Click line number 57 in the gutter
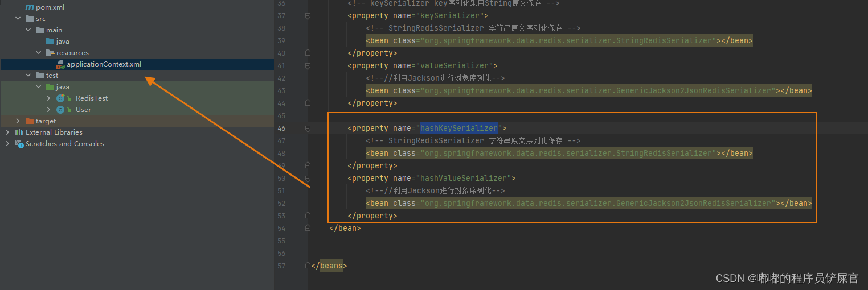This screenshot has height=290, width=868. click(x=281, y=266)
